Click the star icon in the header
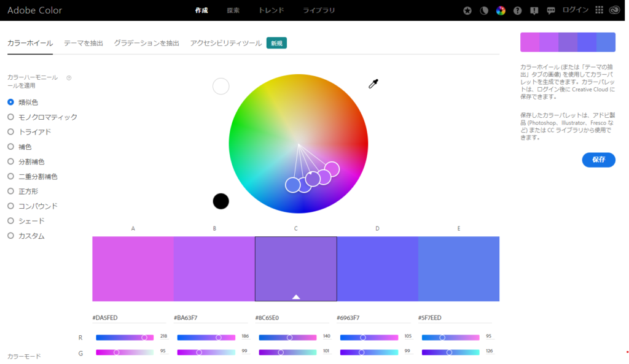Screen dimensions: 629x364 click(468, 10)
